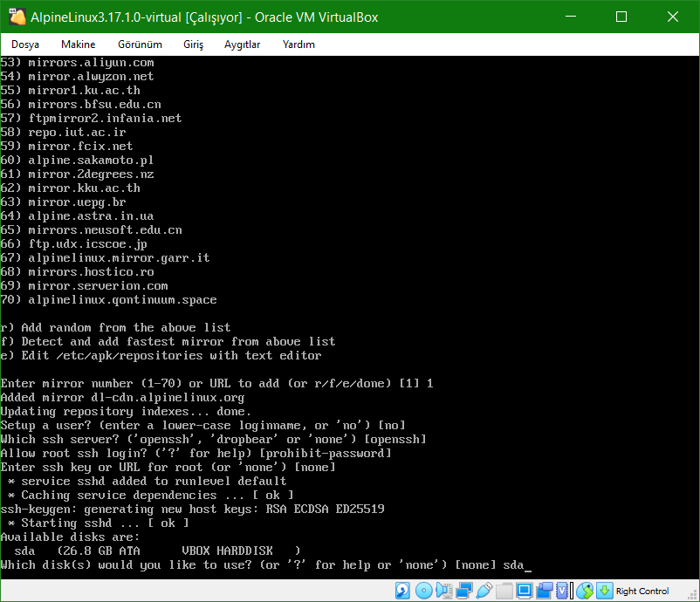700x602 pixels.
Task: Click the line '57) ftpmirror2.infania.net'
Action: [x=91, y=119]
